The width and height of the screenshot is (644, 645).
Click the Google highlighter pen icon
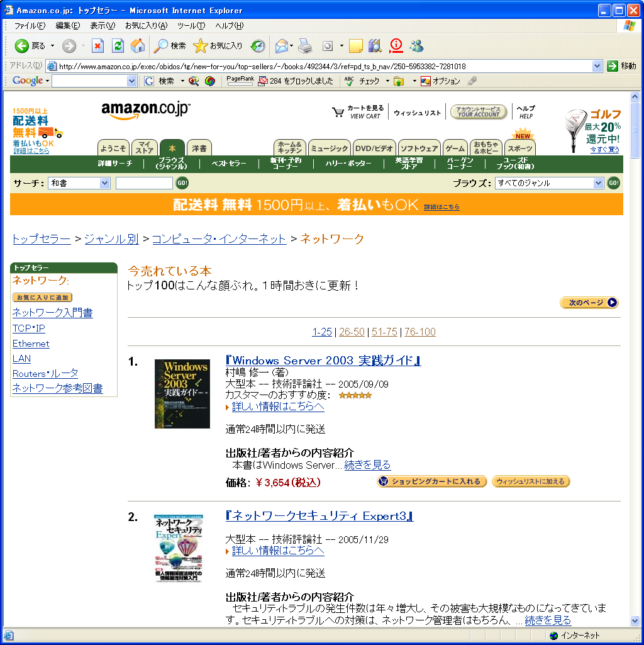click(472, 81)
